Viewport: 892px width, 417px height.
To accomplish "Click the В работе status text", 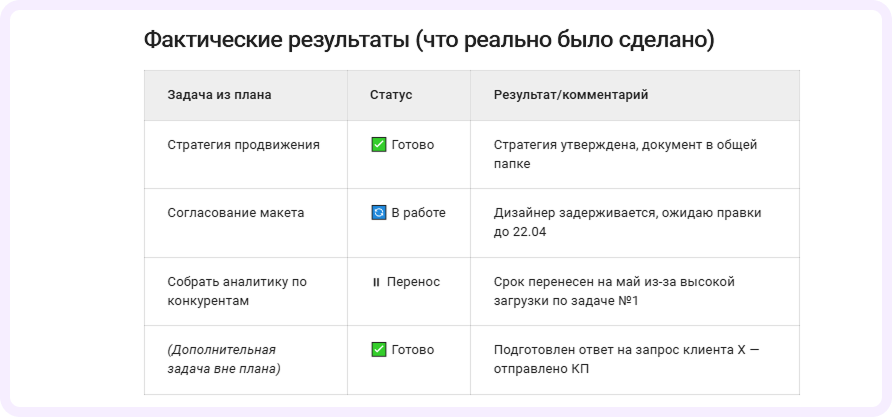I will [x=418, y=213].
